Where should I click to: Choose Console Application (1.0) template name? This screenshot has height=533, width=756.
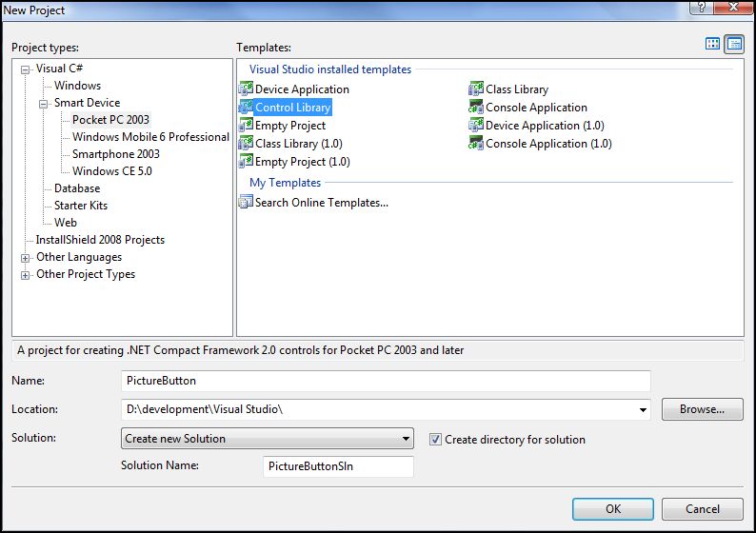[548, 143]
